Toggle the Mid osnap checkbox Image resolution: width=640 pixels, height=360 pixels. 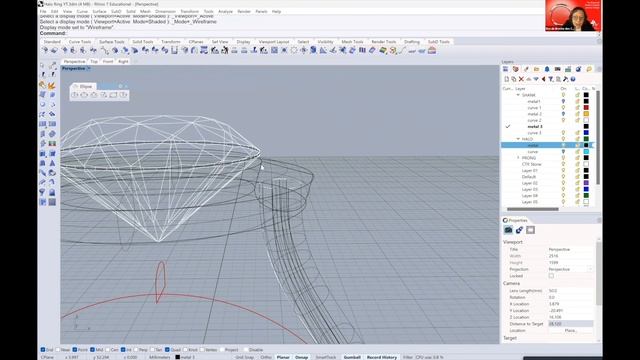tap(93, 350)
